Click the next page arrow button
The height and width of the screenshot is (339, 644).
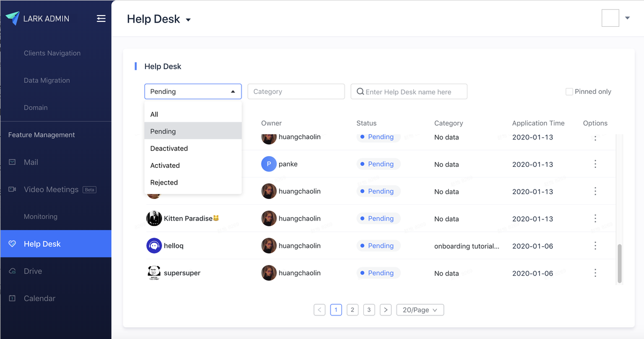point(385,310)
